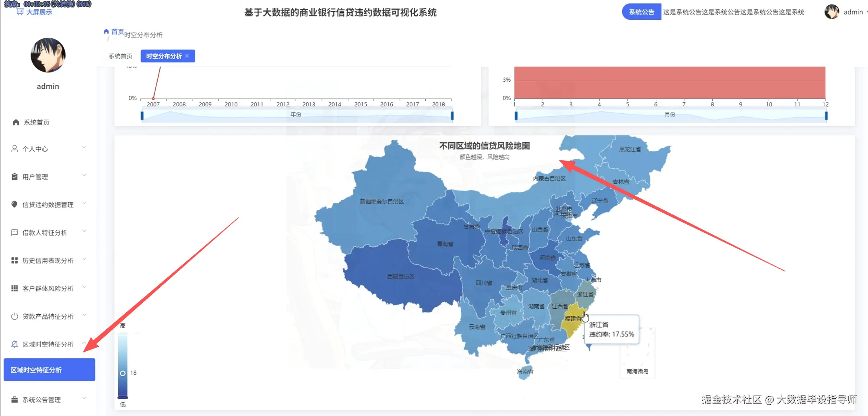Click the admin avatar in the top right

coord(831,12)
